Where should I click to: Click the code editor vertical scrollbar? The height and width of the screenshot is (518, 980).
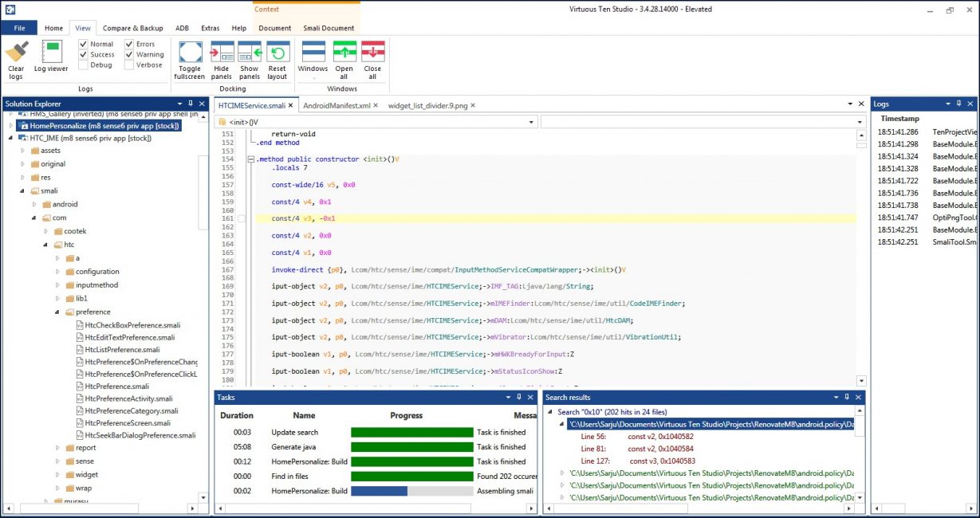point(861,258)
